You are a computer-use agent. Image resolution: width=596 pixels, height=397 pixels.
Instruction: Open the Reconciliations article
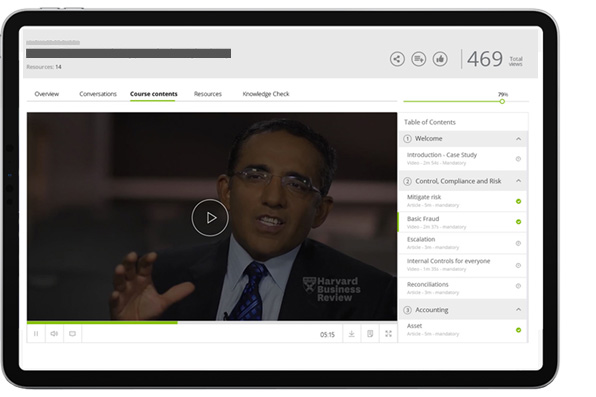coord(463,288)
